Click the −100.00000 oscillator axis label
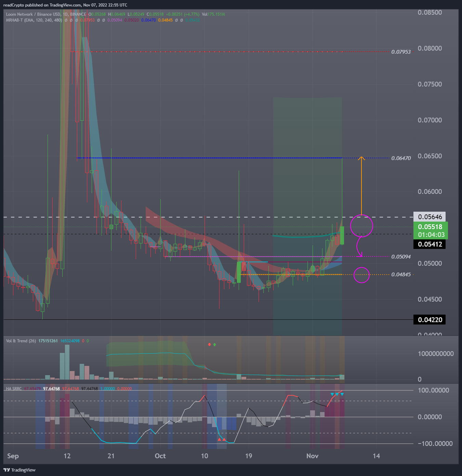 (435, 444)
